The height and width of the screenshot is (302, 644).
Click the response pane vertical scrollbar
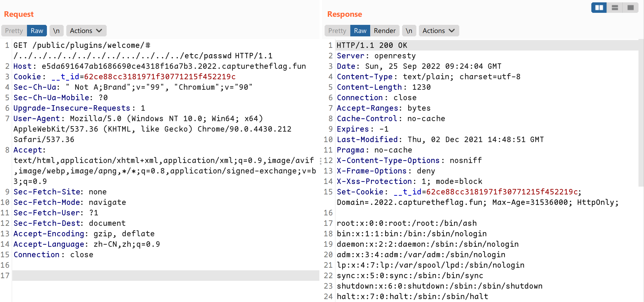641,113
